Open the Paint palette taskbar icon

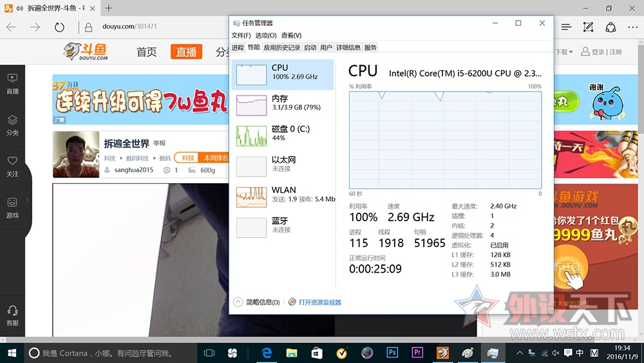(x=468, y=353)
